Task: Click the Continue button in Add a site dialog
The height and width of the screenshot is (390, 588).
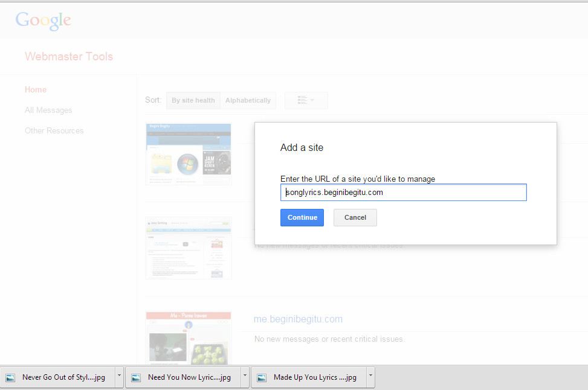Action: click(x=302, y=218)
